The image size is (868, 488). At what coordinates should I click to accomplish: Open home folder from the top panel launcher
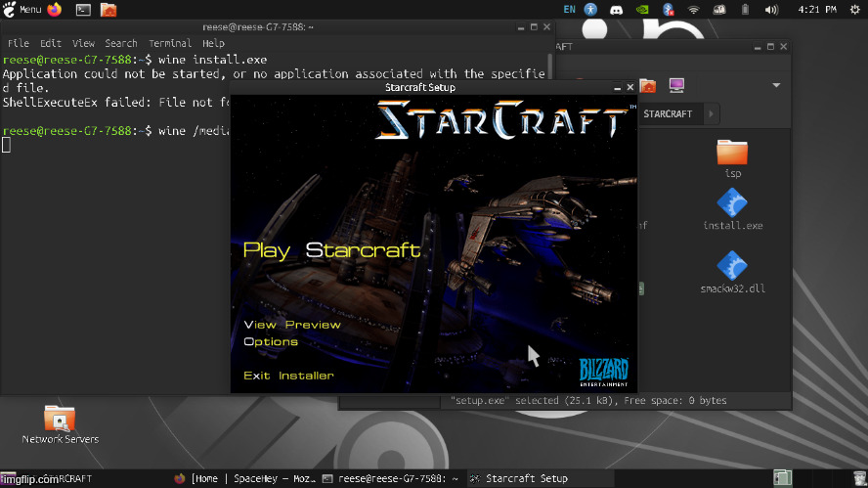108,10
